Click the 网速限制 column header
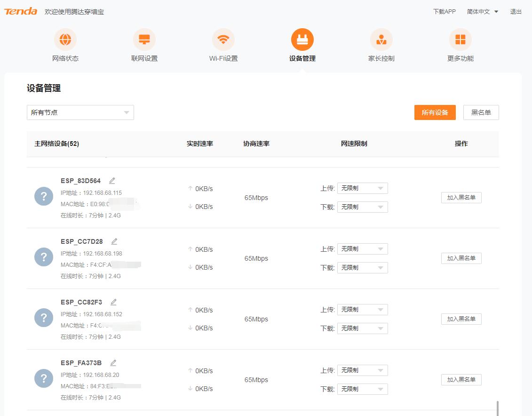Image resolution: width=532 pixels, height=416 pixels. [354, 144]
